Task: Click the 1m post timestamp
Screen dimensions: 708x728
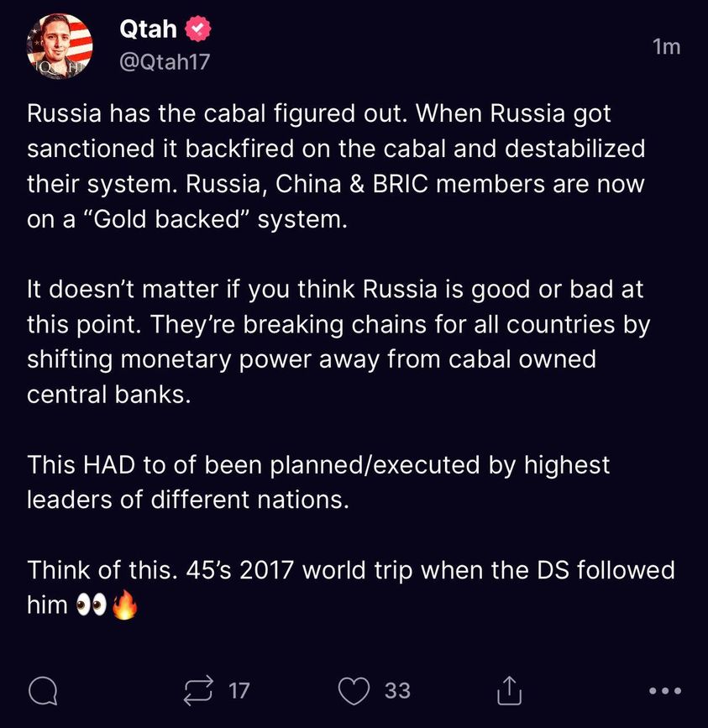Action: [x=666, y=47]
